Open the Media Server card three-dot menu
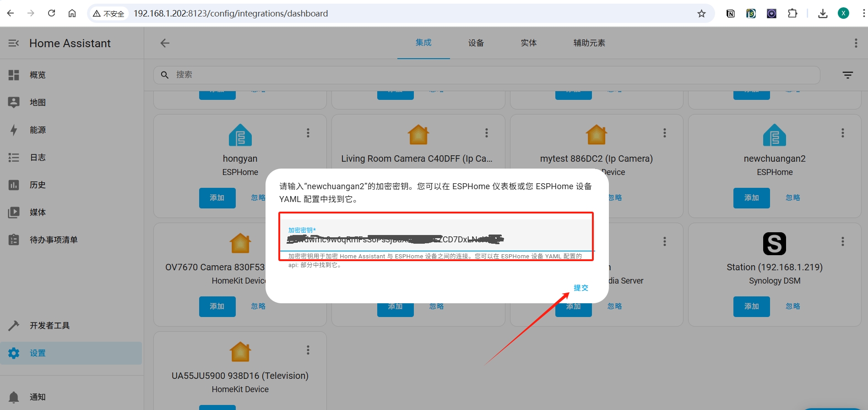 tap(665, 241)
